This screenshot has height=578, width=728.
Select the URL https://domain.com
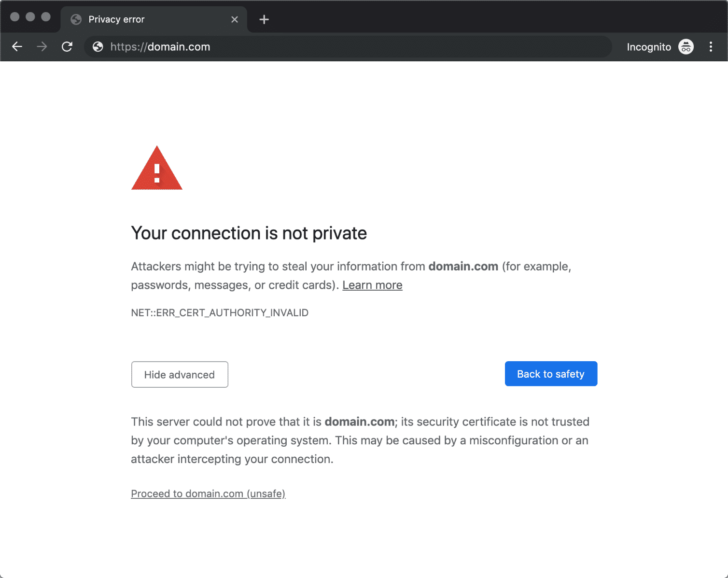pyautogui.click(x=159, y=46)
